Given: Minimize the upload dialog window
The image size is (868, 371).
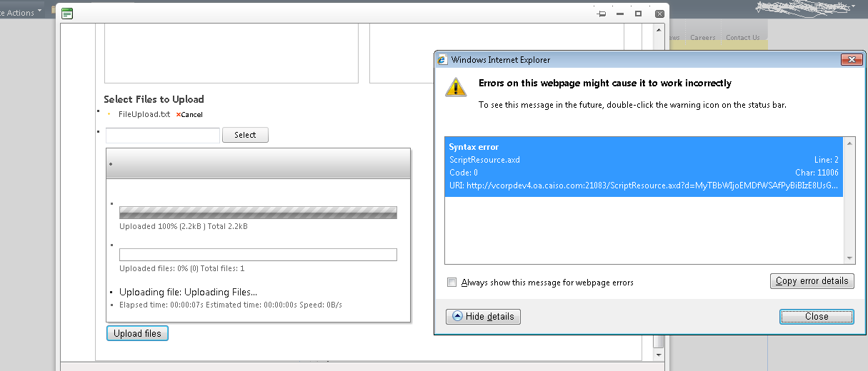Looking at the screenshot, I should click(x=620, y=14).
